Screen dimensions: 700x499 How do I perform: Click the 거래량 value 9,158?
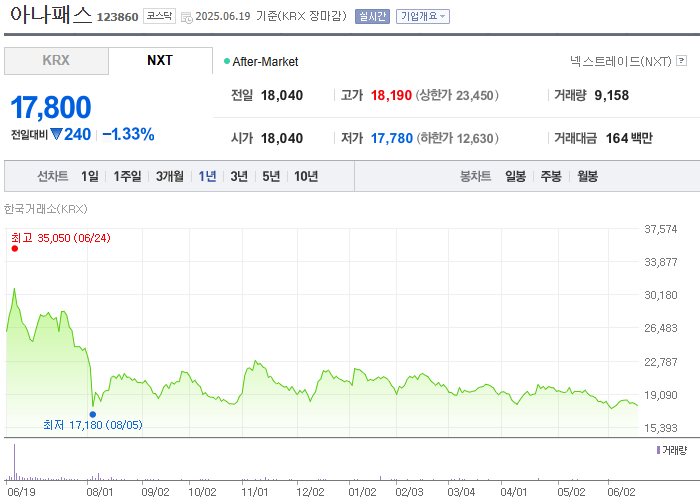(612, 95)
